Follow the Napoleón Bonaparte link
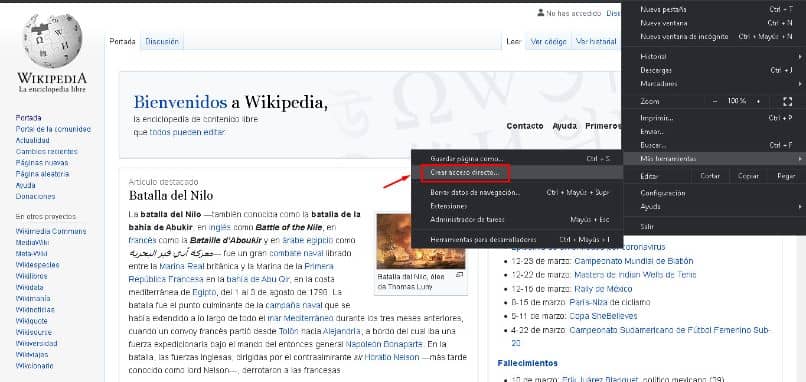 [384, 344]
